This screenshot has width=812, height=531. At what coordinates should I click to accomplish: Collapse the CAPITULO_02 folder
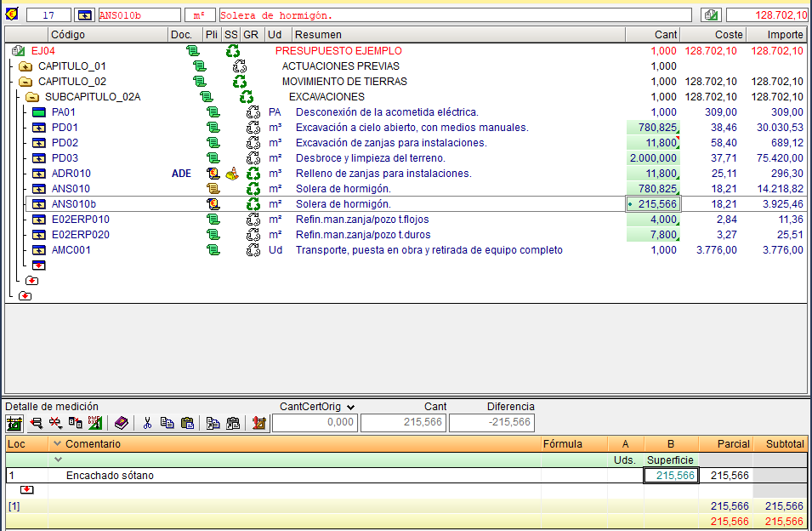(x=26, y=82)
